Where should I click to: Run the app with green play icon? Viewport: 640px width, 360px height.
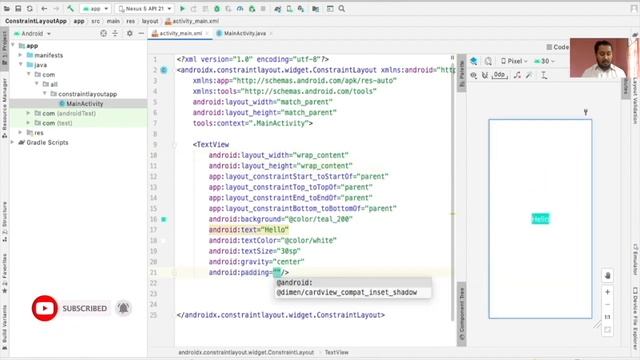point(182,9)
